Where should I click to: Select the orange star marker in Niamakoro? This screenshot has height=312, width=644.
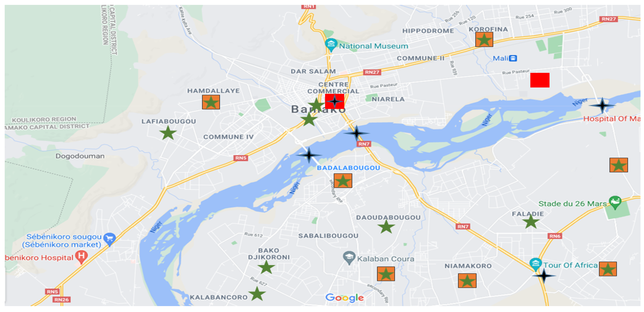point(467,281)
